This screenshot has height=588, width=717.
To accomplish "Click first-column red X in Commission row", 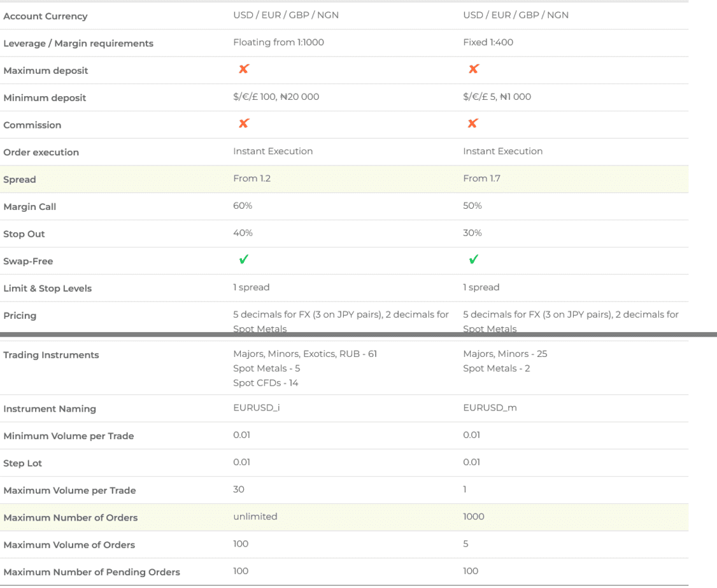I will coord(243,124).
